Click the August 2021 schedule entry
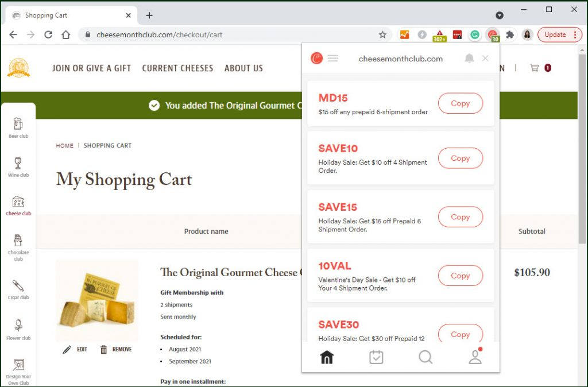Screen dimensions: 588x387 click(185, 349)
